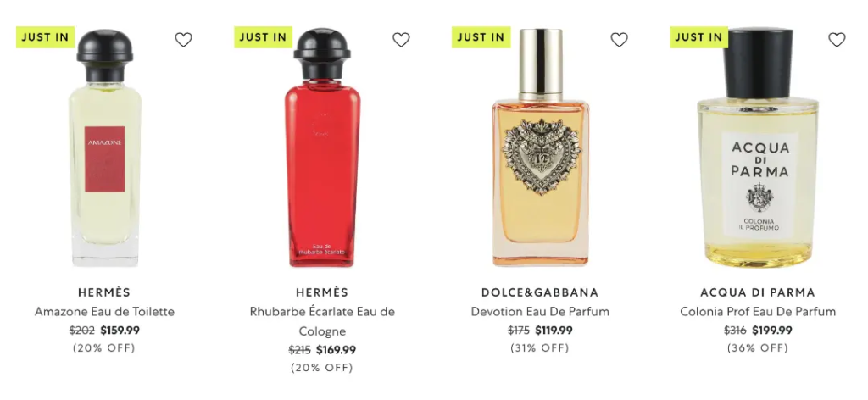Click the Just In badge on Amazone

coord(46,37)
